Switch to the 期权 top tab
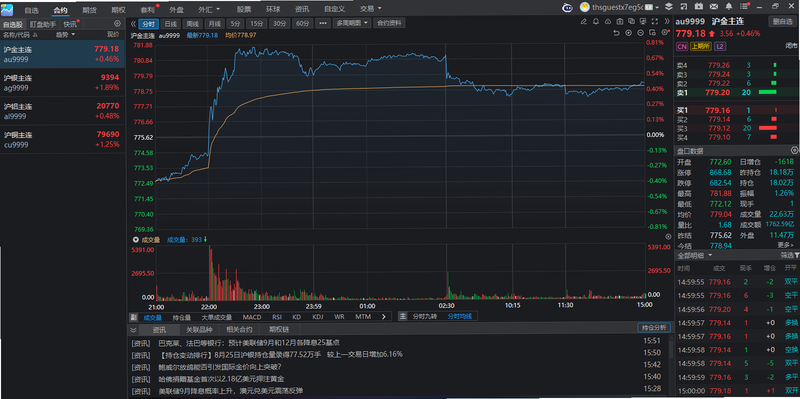This screenshot has height=399, width=800. 118,9
